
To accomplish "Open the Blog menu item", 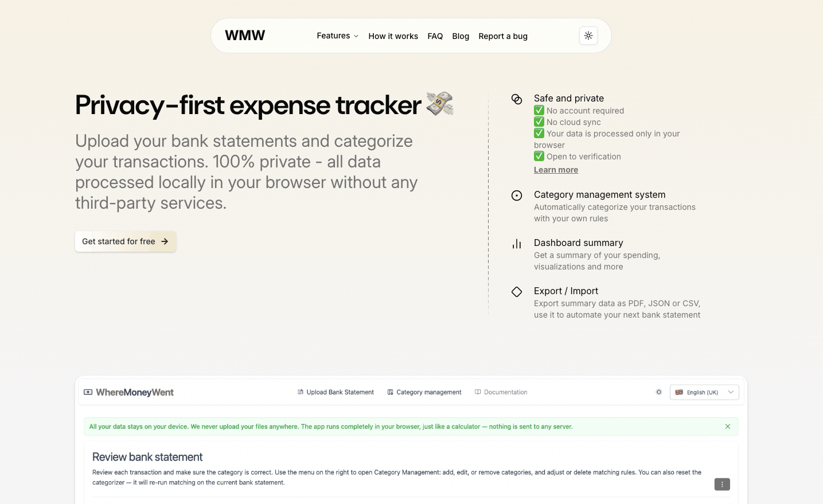I will [x=461, y=36].
